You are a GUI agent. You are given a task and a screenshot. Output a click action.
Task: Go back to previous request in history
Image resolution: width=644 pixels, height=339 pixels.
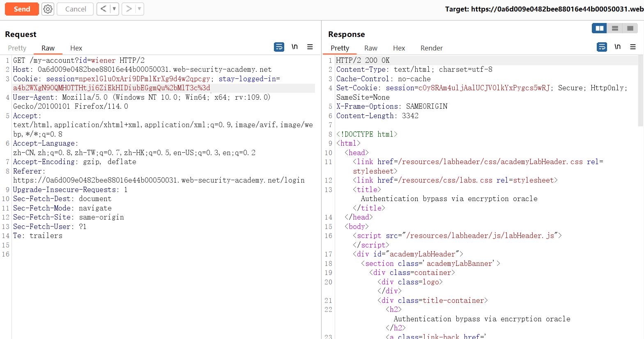point(103,9)
